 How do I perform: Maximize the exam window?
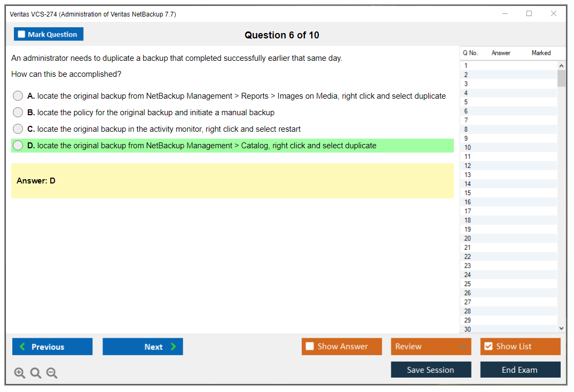tap(529, 14)
